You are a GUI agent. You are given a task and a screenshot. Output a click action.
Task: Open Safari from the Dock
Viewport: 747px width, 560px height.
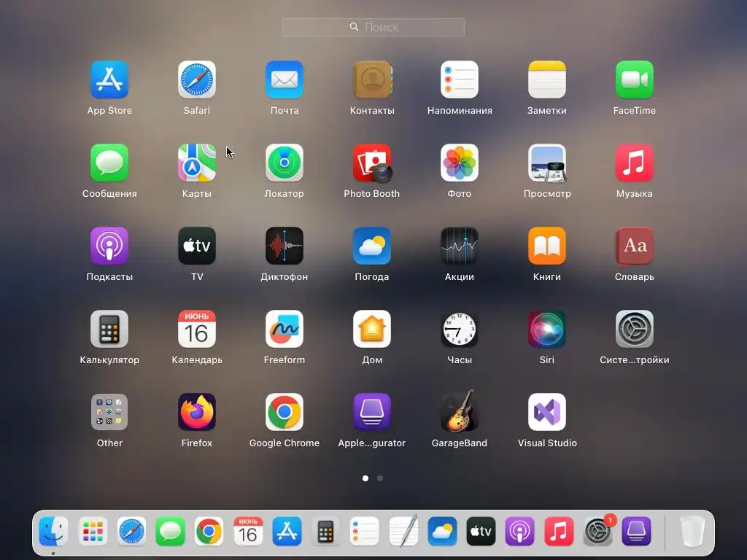(x=131, y=531)
